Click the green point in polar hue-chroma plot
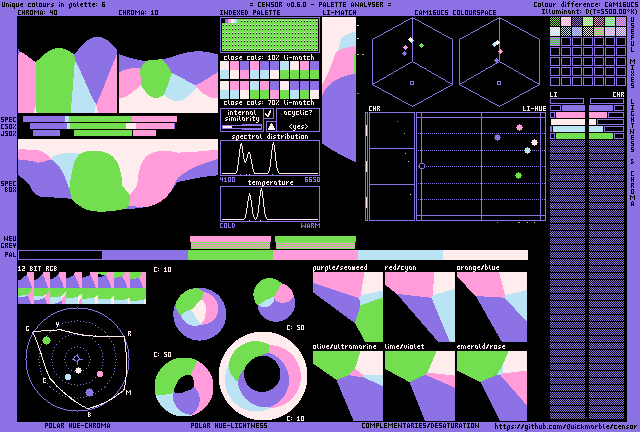 click(46, 342)
